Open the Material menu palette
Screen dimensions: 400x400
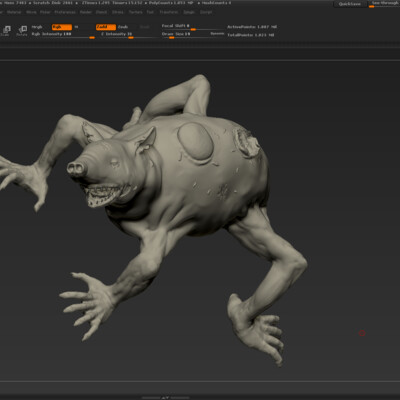(14, 12)
